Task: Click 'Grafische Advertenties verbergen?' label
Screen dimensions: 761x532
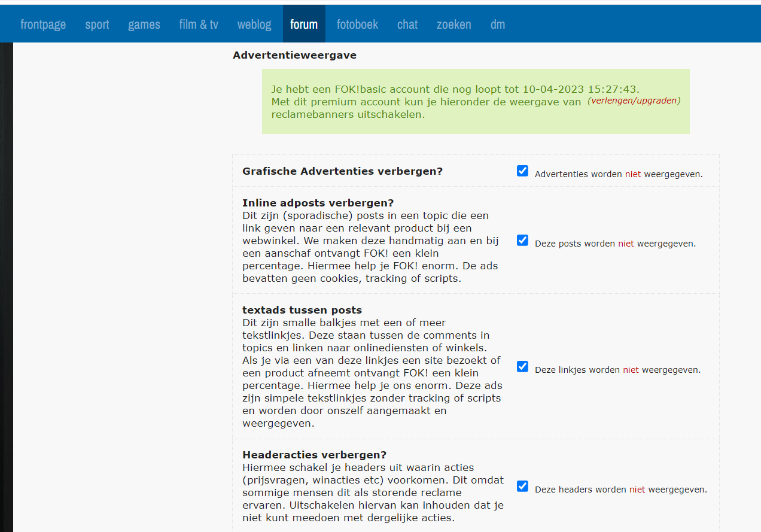Action: [342, 171]
